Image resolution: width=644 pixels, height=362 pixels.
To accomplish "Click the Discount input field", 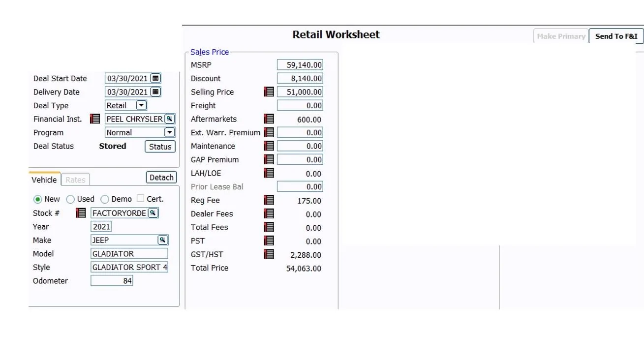I will [x=300, y=78].
